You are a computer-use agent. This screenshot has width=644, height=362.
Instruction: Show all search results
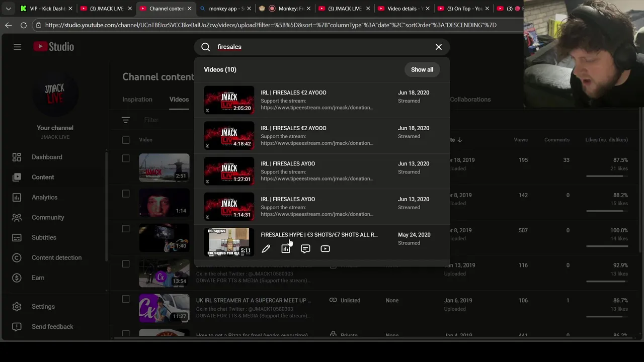[422, 69]
